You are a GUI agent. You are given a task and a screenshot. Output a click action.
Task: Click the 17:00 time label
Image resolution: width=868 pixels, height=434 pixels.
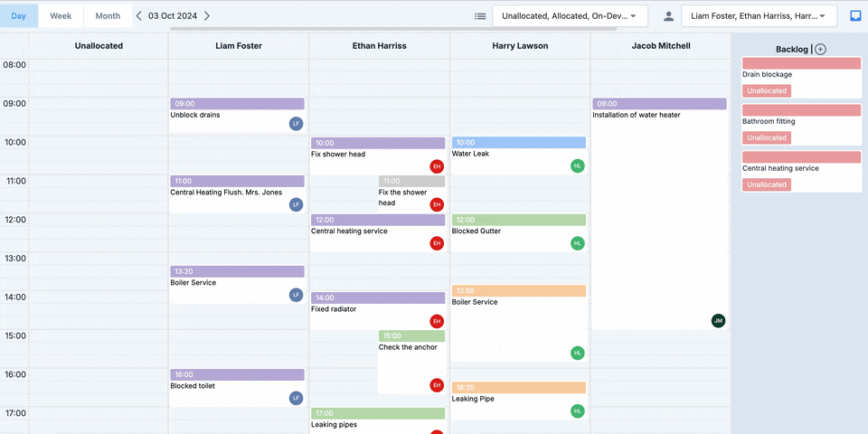(14, 413)
